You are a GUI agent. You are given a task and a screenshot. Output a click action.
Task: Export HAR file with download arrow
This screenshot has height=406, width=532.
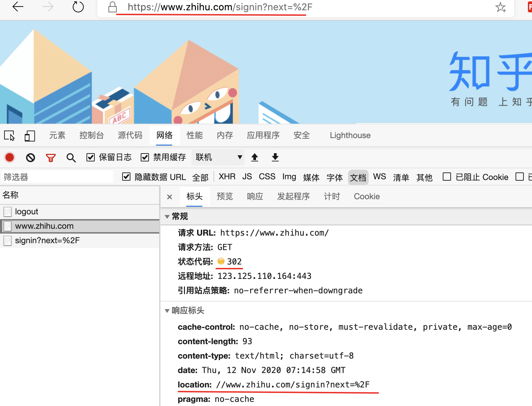point(275,157)
